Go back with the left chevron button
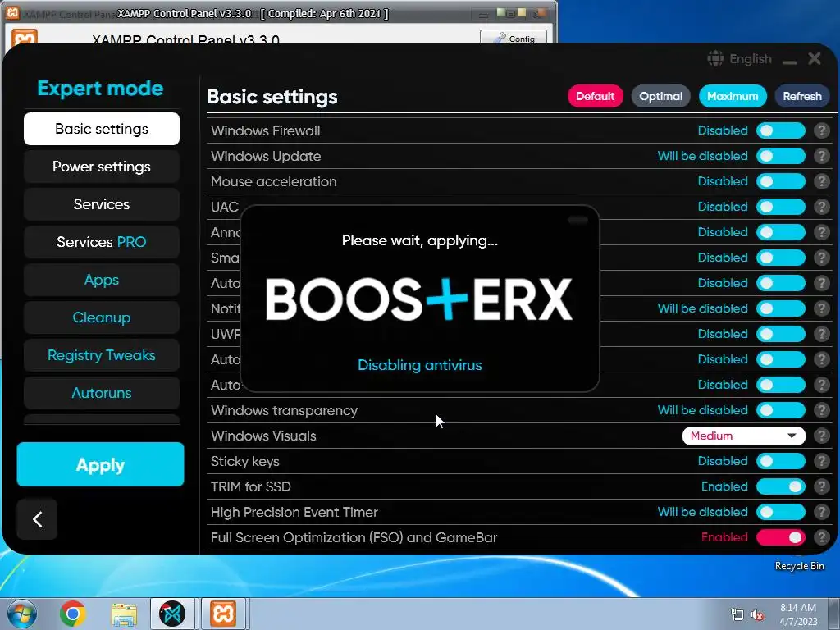840x630 pixels. pos(37,518)
